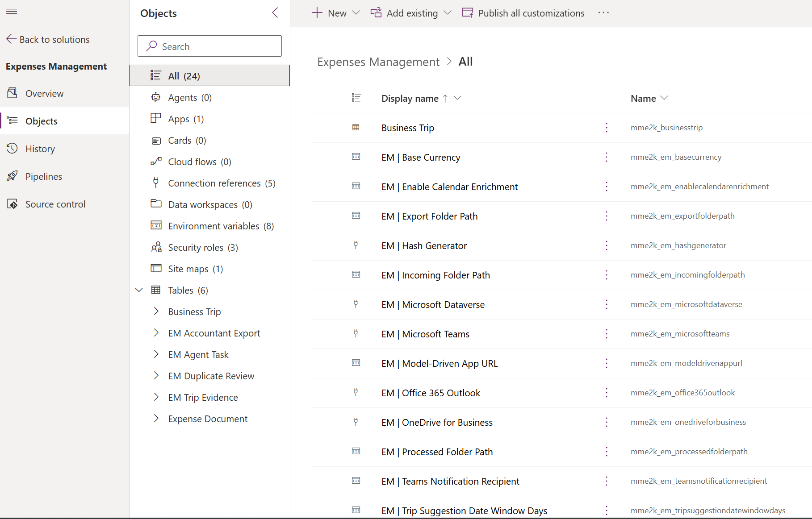Open more options for EM | Base Currency

click(607, 157)
